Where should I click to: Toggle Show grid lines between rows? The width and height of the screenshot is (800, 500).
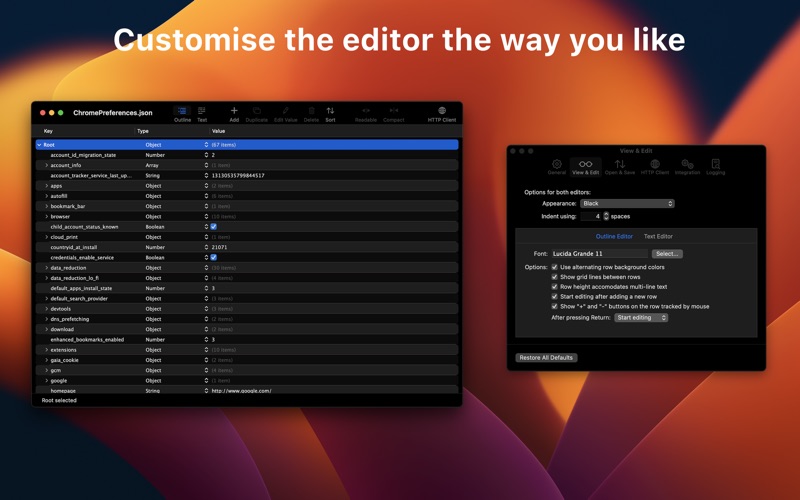[x=555, y=277]
